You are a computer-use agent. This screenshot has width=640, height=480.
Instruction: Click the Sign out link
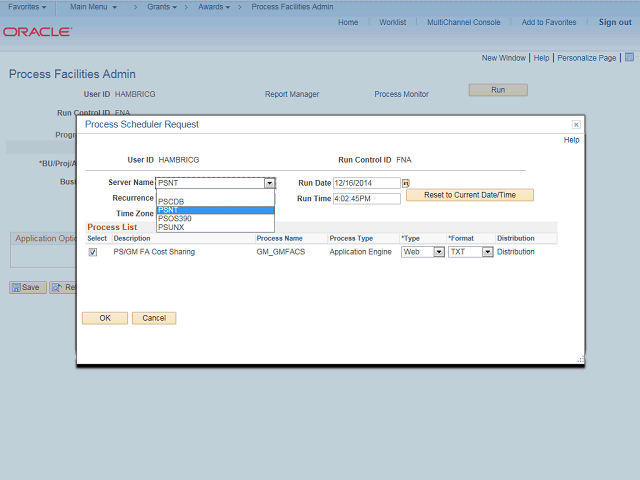[615, 22]
